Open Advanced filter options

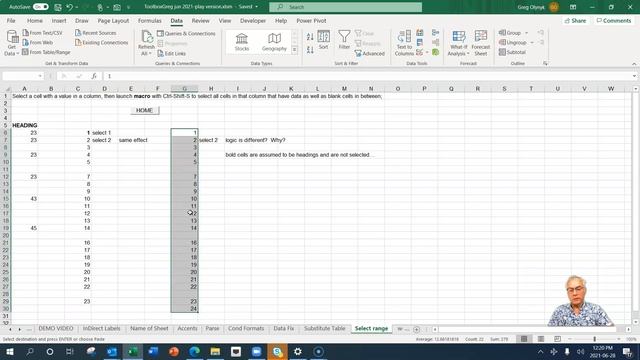370,53
